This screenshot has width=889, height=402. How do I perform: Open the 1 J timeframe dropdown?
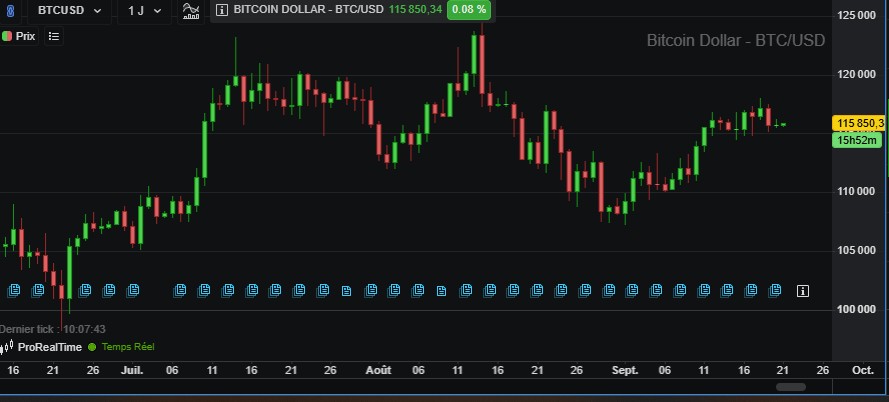click(x=144, y=10)
